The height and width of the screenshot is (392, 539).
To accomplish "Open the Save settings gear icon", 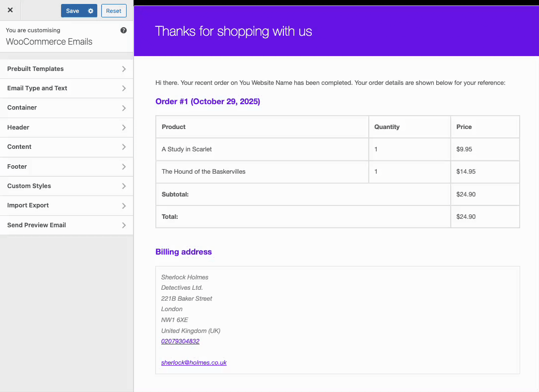I will (x=90, y=10).
